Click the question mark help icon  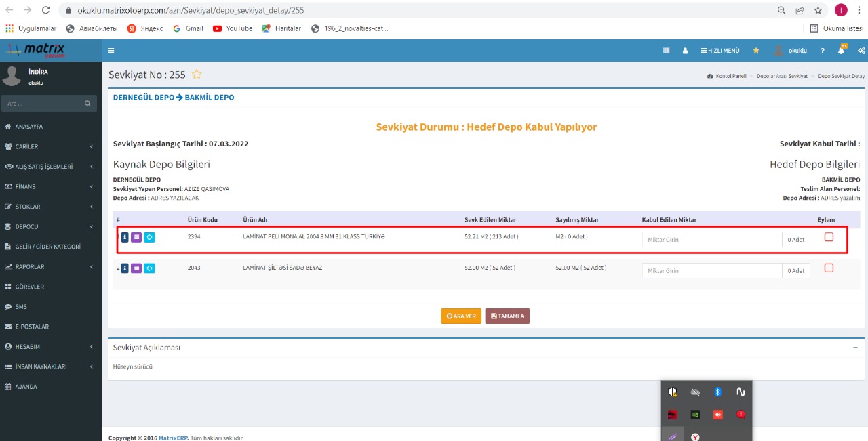(823, 51)
